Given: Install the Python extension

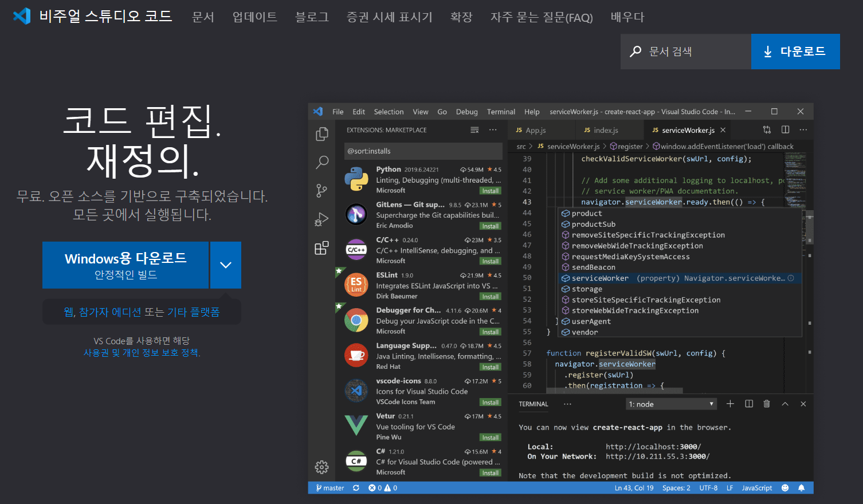Looking at the screenshot, I should click(491, 191).
